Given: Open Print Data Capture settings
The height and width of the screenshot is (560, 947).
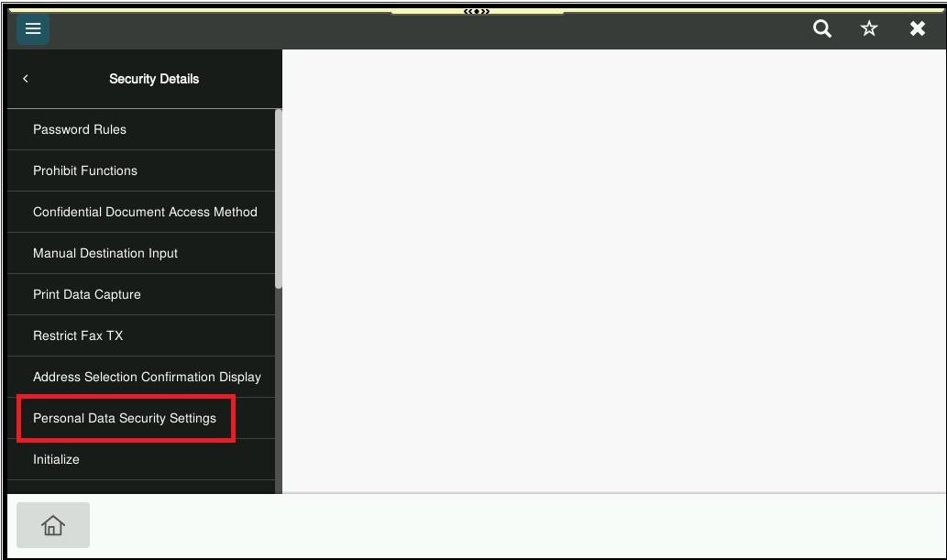Looking at the screenshot, I should click(87, 294).
